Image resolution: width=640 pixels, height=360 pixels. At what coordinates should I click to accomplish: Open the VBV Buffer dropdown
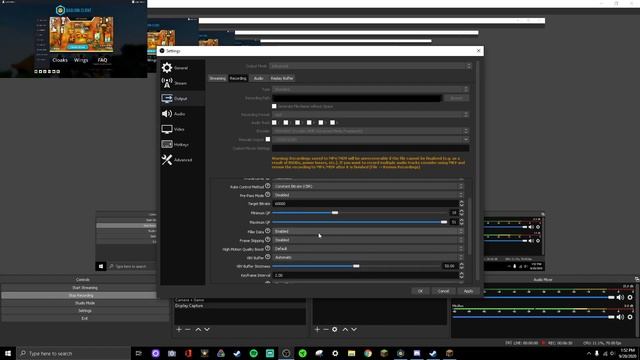[368, 257]
